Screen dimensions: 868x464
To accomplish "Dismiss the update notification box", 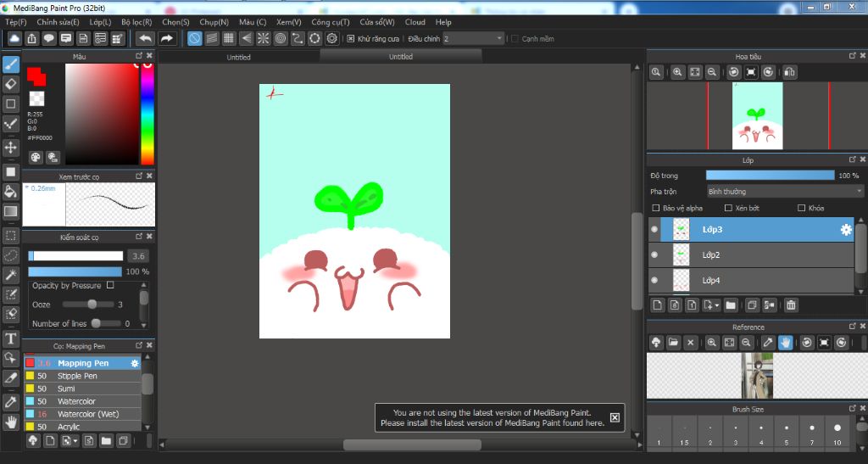I will 615,417.
